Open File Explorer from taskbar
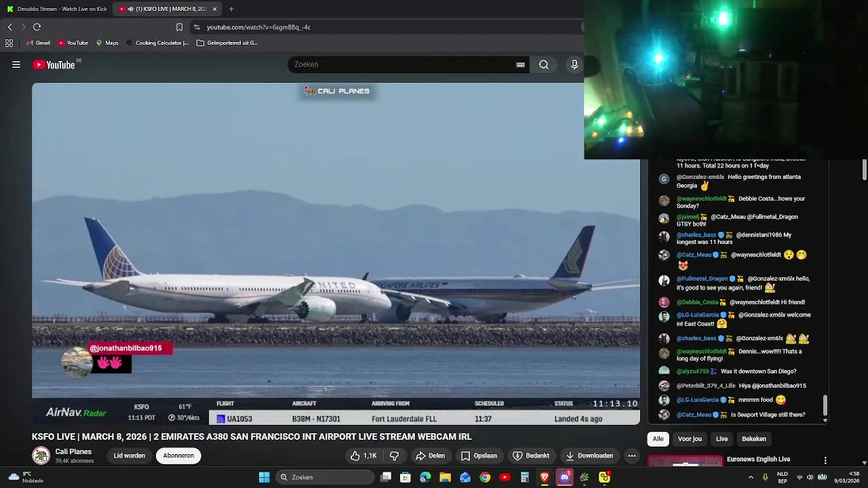This screenshot has width=868, height=488. pyautogui.click(x=445, y=477)
